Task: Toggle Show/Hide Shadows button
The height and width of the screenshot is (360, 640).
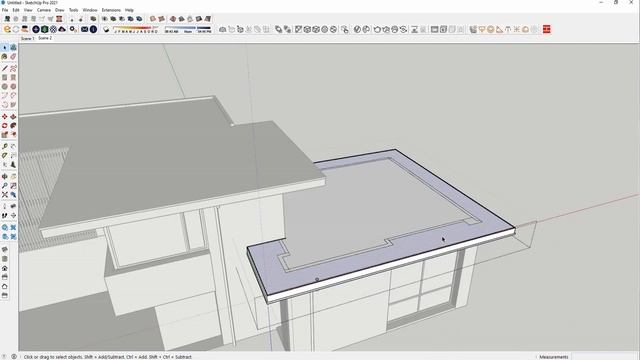Action: [x=107, y=29]
